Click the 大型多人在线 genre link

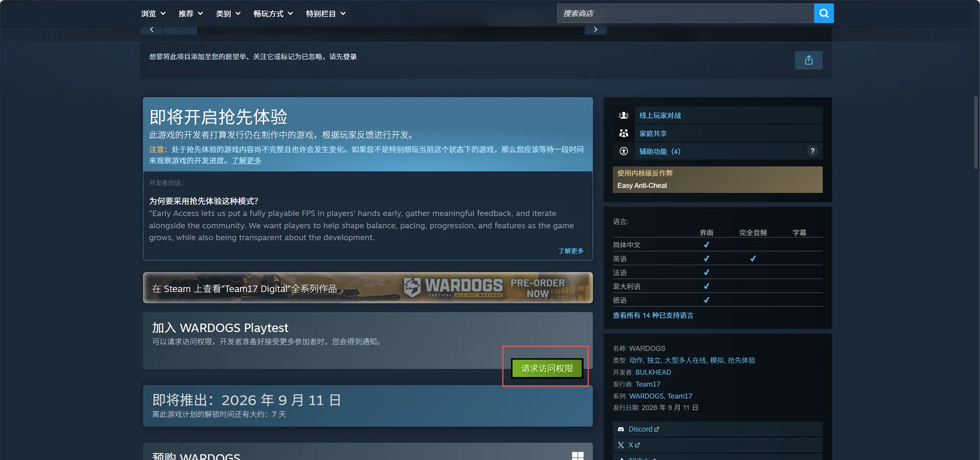click(x=685, y=360)
